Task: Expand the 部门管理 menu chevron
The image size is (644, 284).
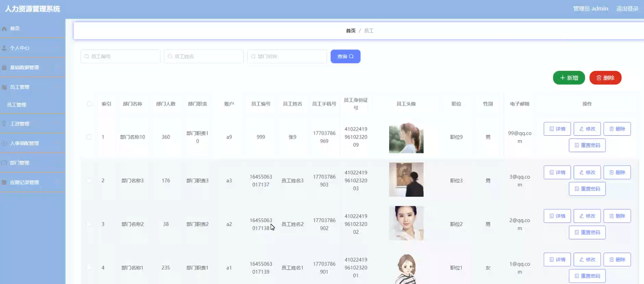Action: [58, 163]
